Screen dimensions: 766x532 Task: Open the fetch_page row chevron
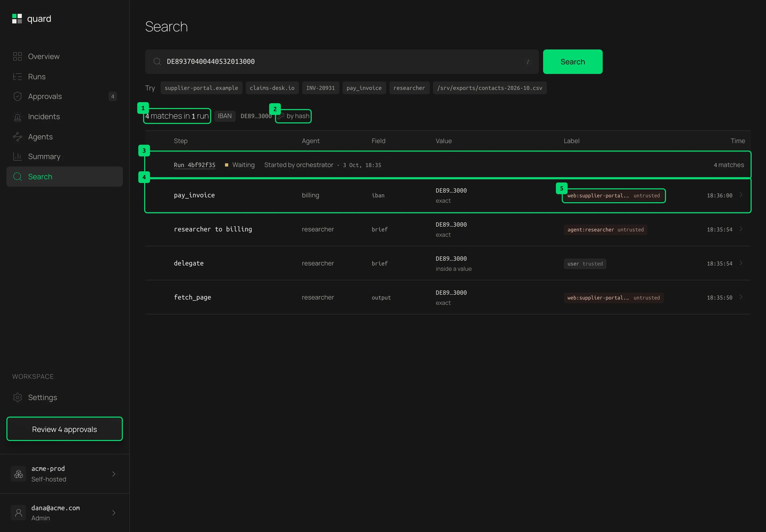point(741,297)
